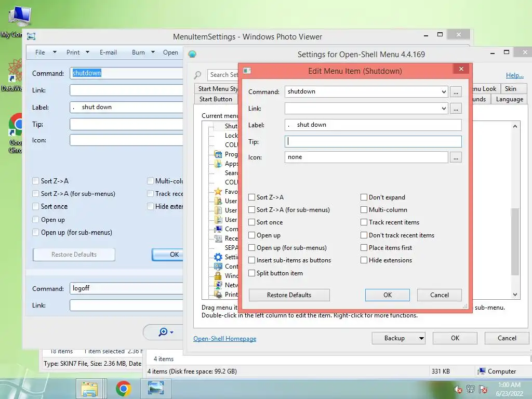Click the Action Center flag tray icon
This screenshot has height=399, width=532.
[483, 389]
